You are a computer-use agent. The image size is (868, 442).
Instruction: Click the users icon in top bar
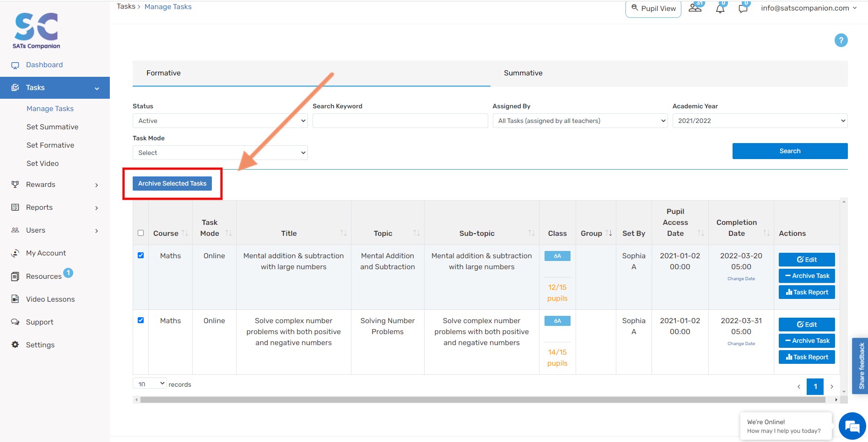click(695, 8)
